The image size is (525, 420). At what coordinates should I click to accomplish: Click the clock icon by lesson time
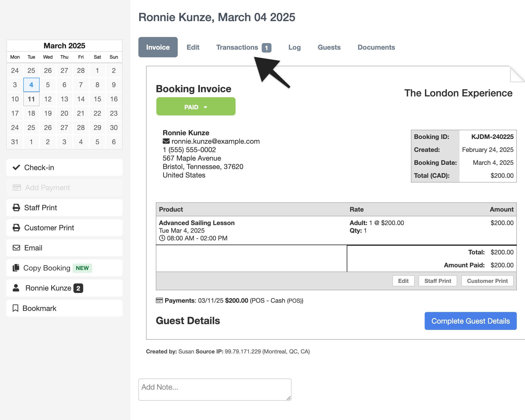pos(162,238)
